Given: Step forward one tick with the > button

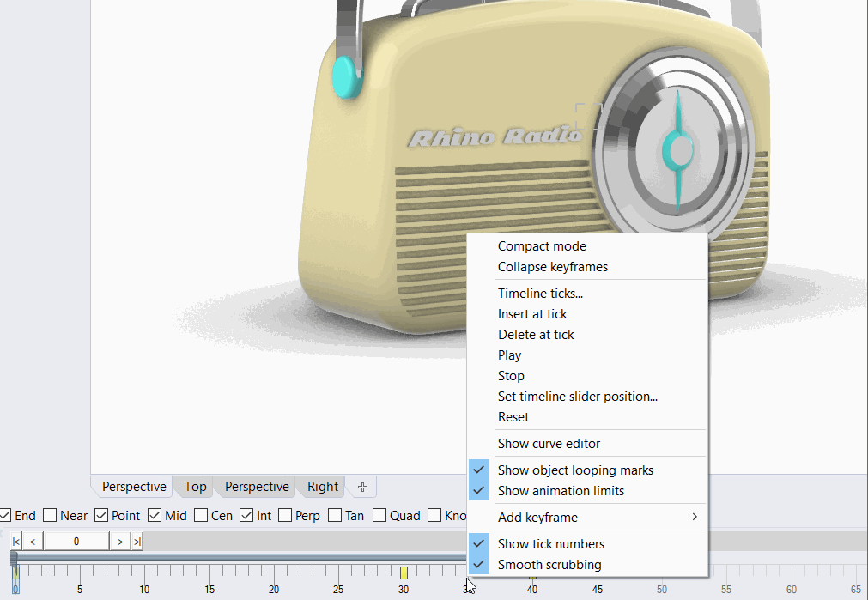Looking at the screenshot, I should tap(119, 542).
